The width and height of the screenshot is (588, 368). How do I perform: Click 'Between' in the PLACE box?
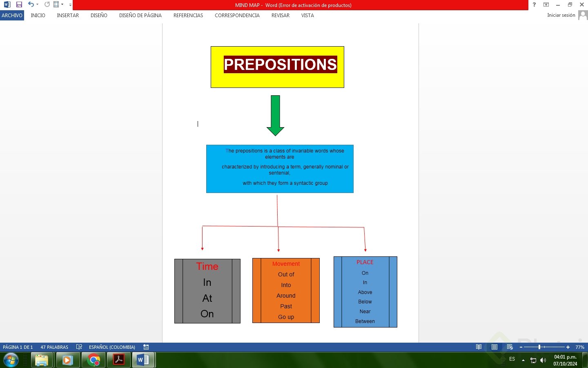[365, 321]
